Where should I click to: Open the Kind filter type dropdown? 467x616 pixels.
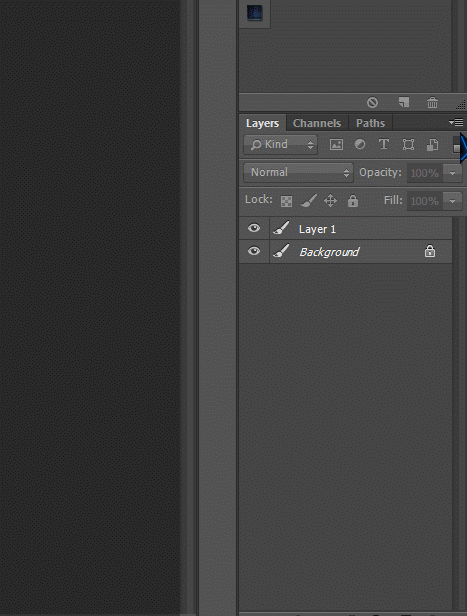pos(280,145)
